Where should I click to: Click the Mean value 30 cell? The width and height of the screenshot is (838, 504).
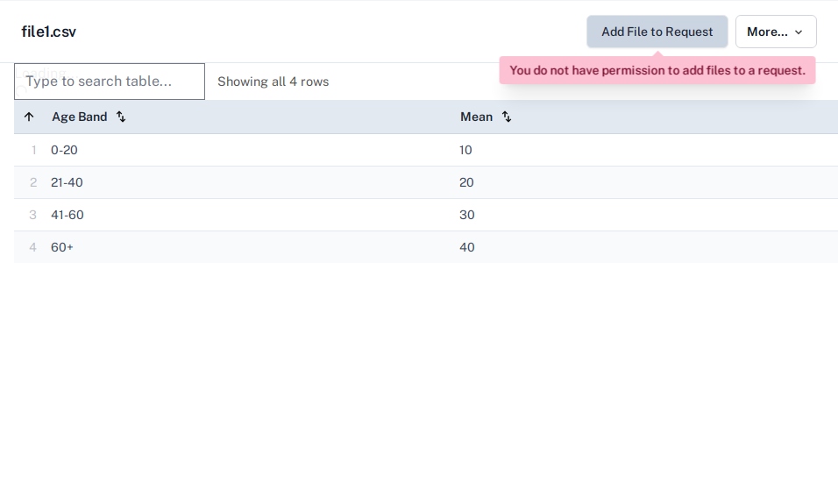(466, 215)
